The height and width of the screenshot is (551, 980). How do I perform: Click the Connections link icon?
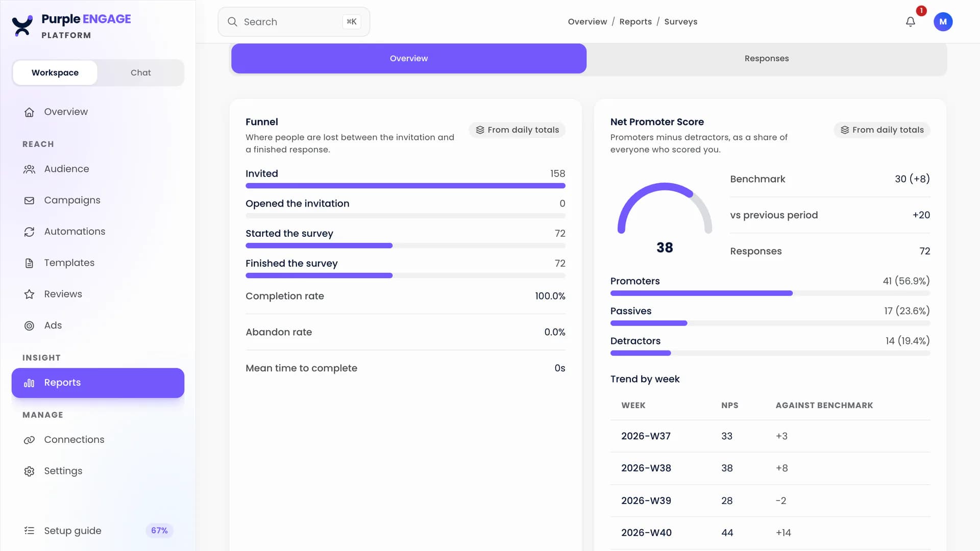29,440
